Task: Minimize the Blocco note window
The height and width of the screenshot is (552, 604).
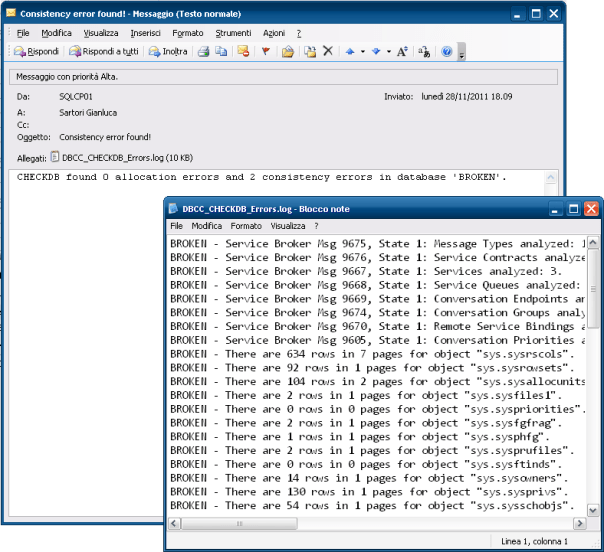Action: pyautogui.click(x=555, y=209)
